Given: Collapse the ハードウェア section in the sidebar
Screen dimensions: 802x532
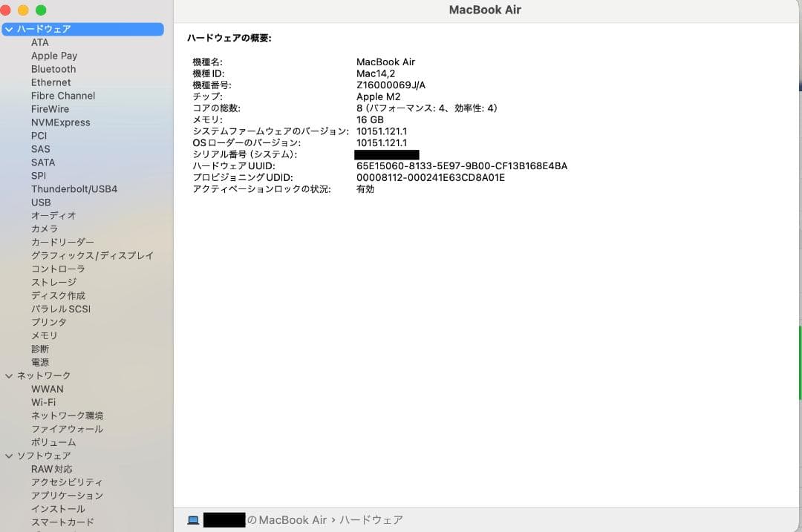Looking at the screenshot, I should point(8,29).
